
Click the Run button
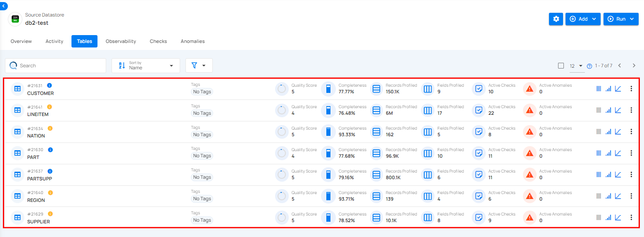tap(620, 19)
